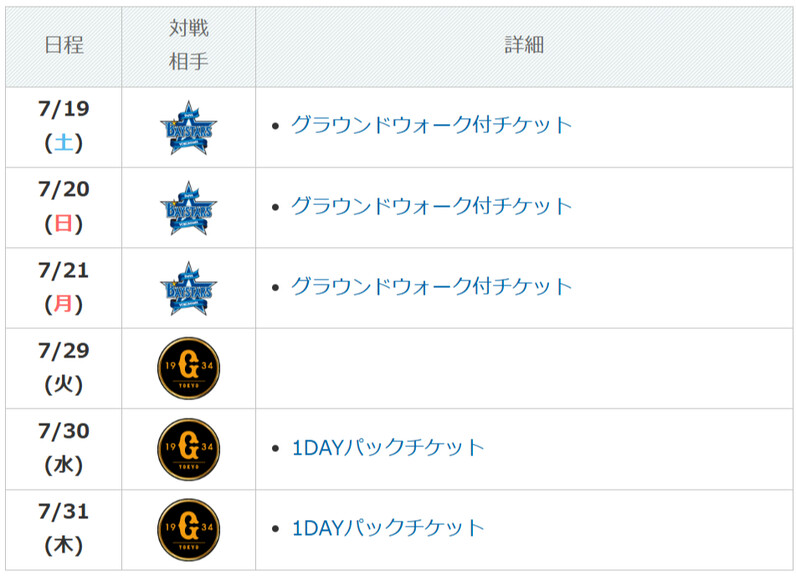
Task: Open グラウンドウォーク付チケット link for 7/21
Action: [x=432, y=286]
